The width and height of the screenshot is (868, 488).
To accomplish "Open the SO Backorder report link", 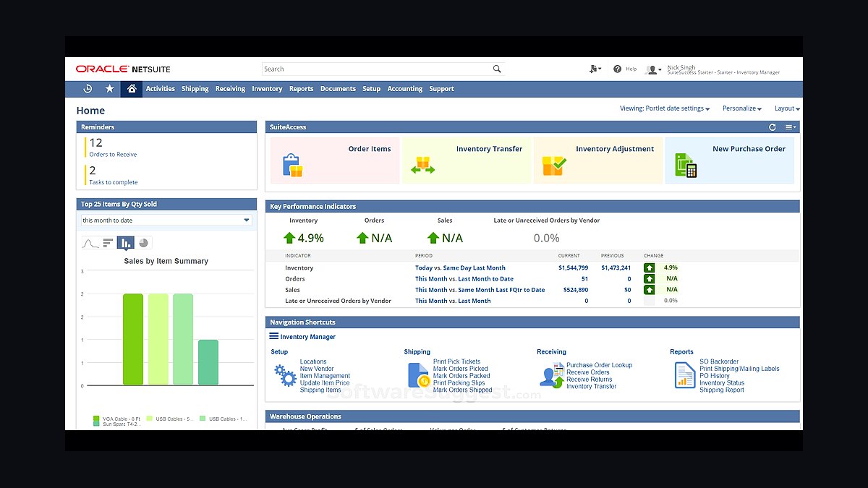I will 719,361.
